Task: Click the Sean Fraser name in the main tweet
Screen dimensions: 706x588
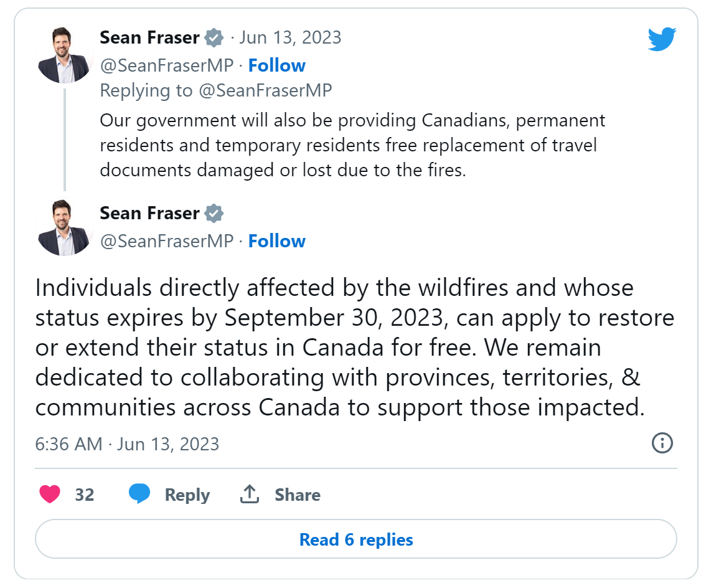Action: click(149, 213)
